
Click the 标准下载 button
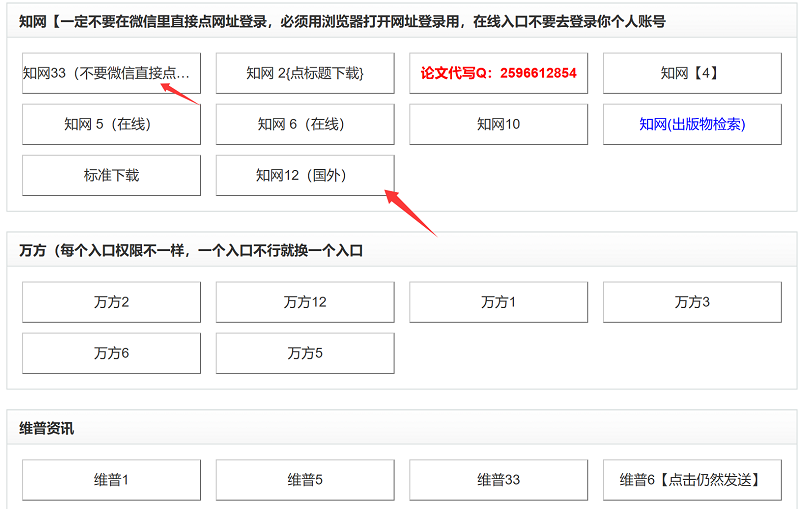click(x=111, y=175)
